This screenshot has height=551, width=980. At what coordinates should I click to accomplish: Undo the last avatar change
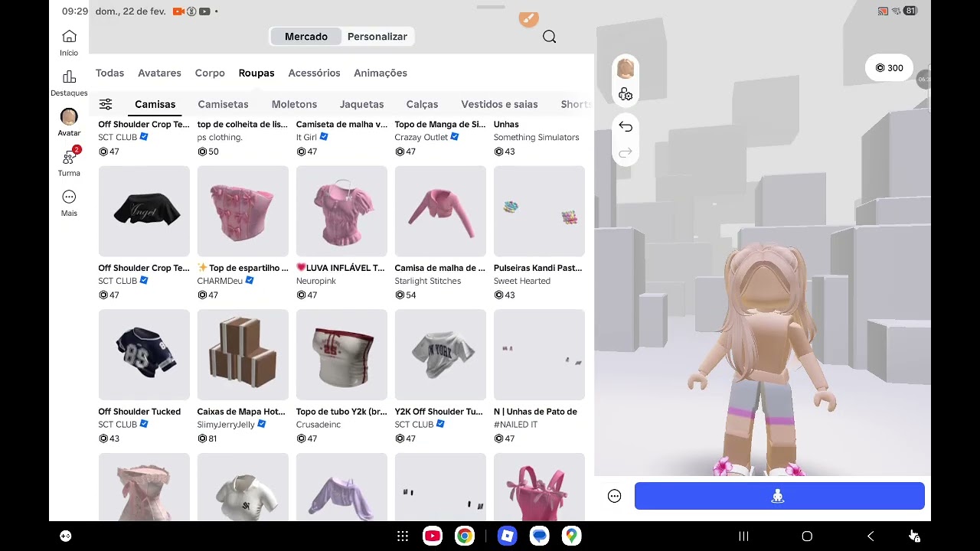[x=626, y=126]
